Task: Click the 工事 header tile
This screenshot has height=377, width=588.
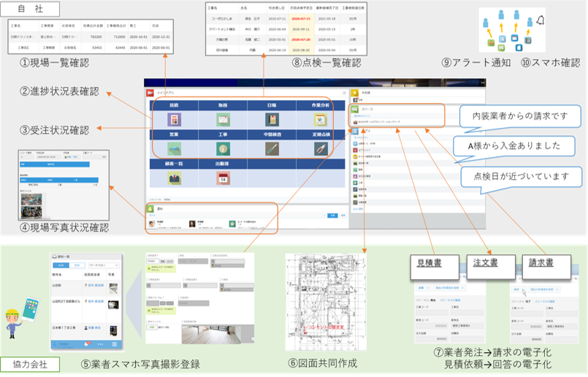Action: coord(223,134)
